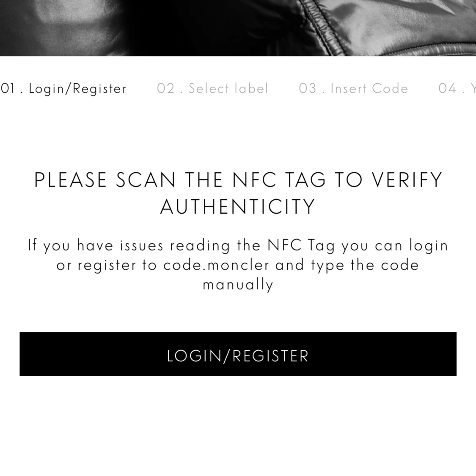The image size is (476, 476).
Task: Click the word "Code" in step 03
Action: point(390,88)
